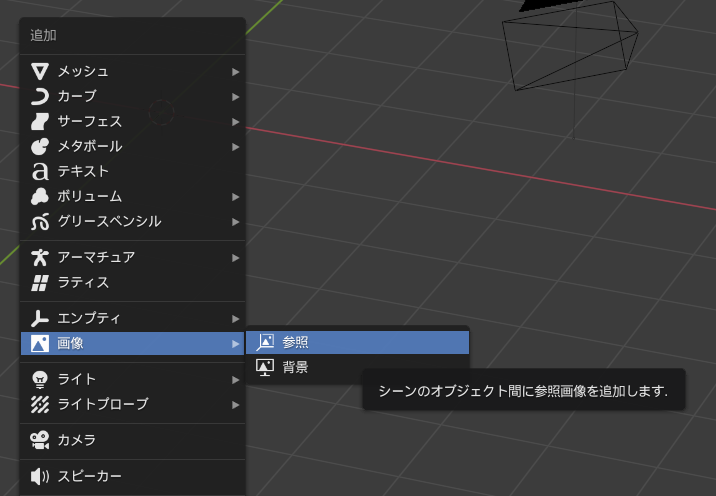Open the ボリューム menu entry
716x496 pixels.
pos(132,196)
